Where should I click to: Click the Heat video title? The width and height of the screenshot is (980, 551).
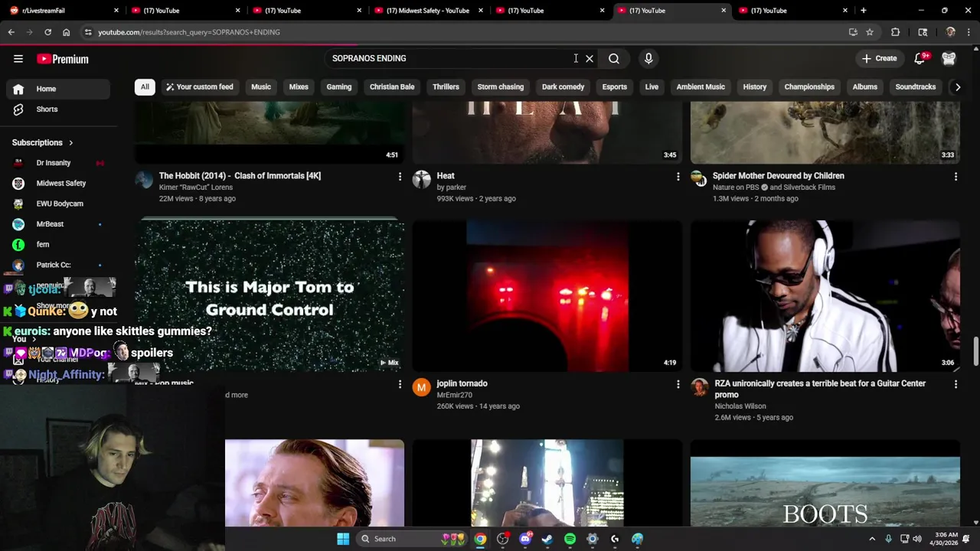coord(446,176)
